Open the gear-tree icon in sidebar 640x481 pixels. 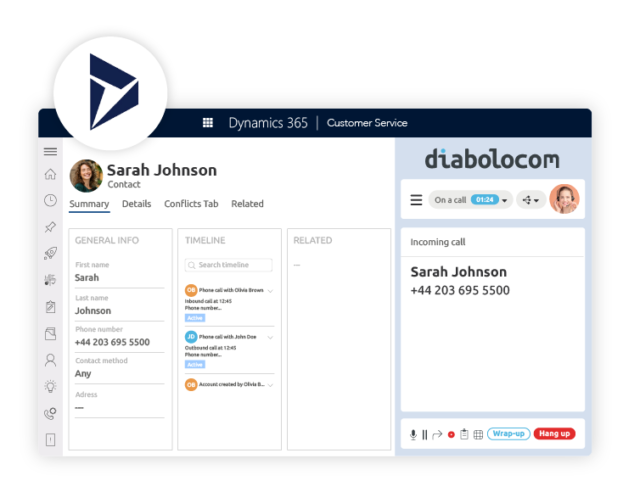click(50, 280)
